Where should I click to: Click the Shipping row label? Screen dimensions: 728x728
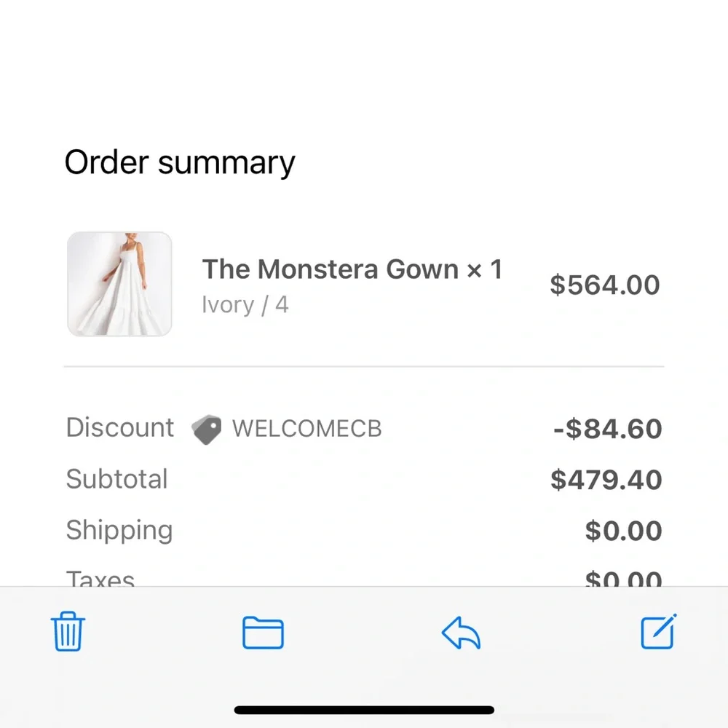coord(119,530)
